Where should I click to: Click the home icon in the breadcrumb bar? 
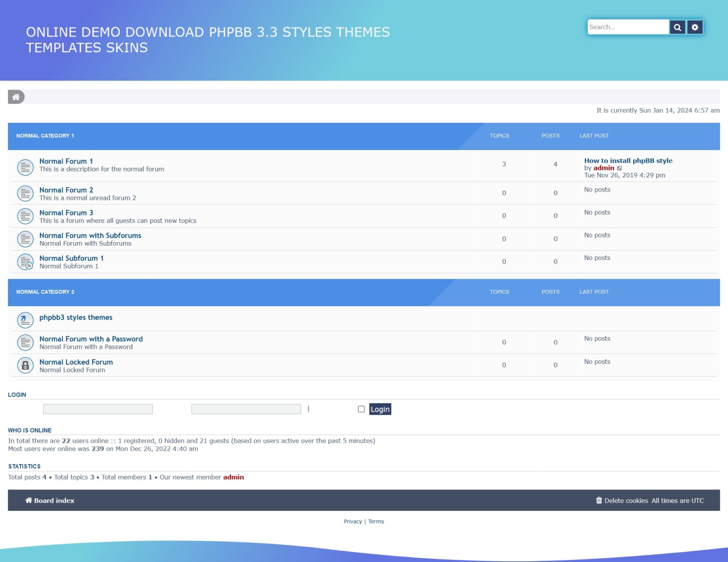tap(16, 97)
